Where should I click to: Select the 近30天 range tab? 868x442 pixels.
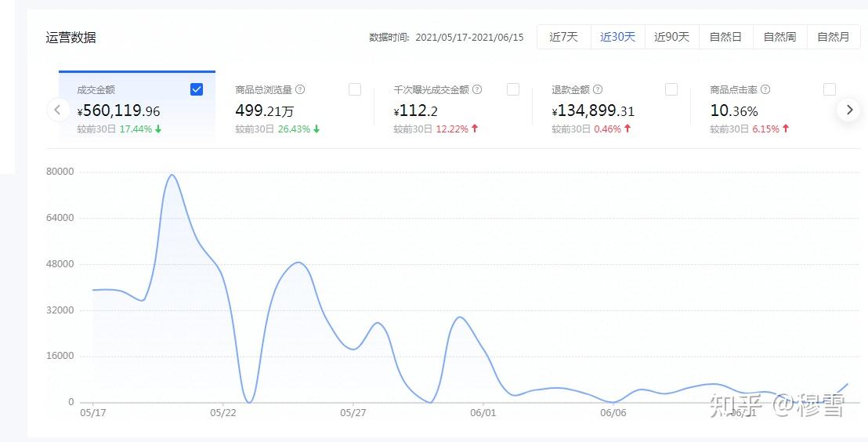point(618,37)
